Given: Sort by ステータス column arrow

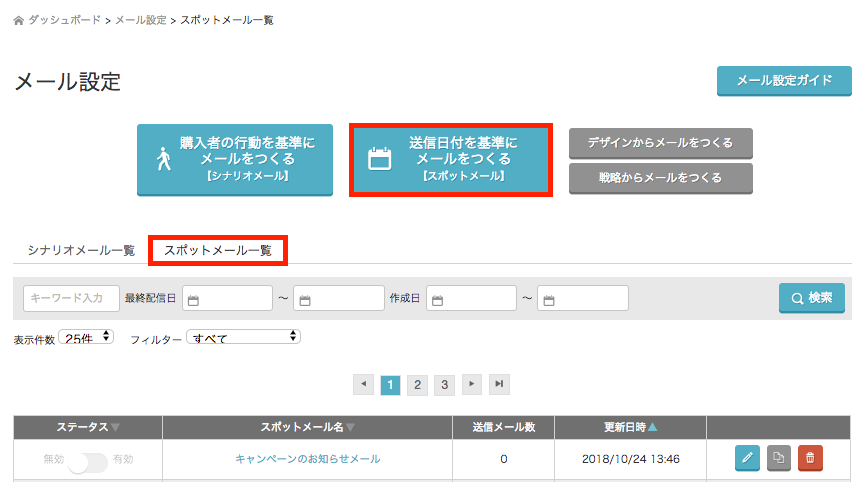Looking at the screenshot, I should [x=115, y=427].
